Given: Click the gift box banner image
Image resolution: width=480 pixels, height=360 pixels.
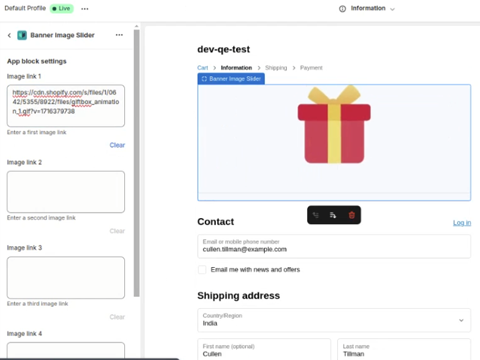Looking at the screenshot, I should [x=334, y=124].
